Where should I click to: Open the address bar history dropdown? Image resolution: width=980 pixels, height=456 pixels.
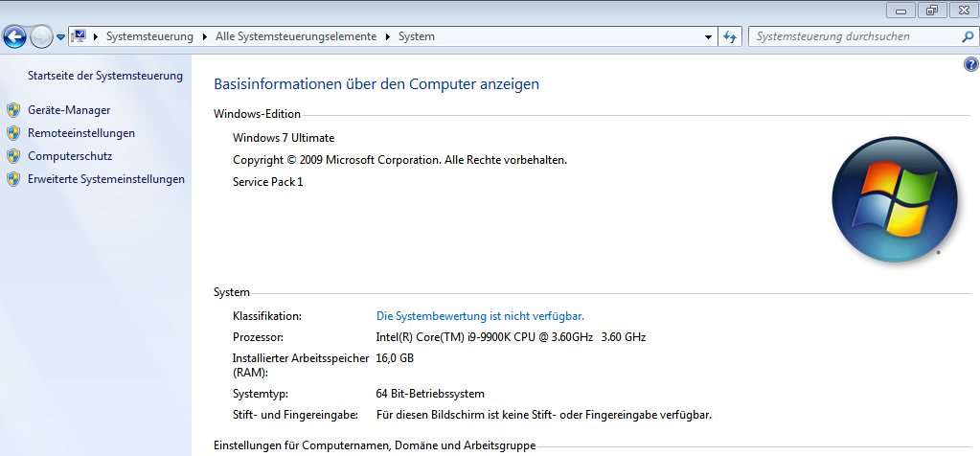tap(708, 36)
